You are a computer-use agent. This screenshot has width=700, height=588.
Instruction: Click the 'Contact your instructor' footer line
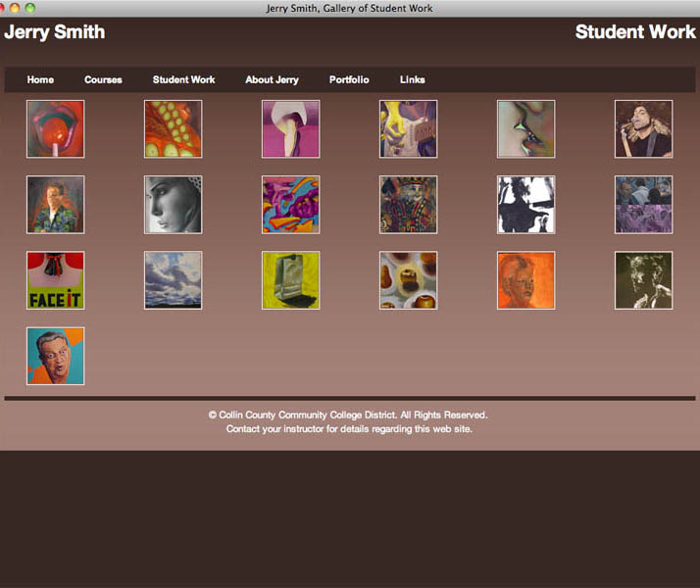click(x=349, y=428)
